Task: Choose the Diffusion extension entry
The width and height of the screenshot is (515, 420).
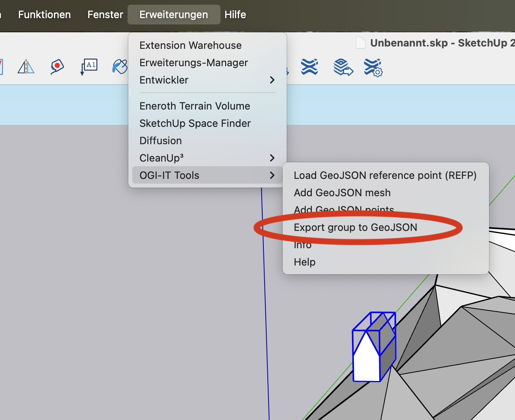Action: [207, 141]
